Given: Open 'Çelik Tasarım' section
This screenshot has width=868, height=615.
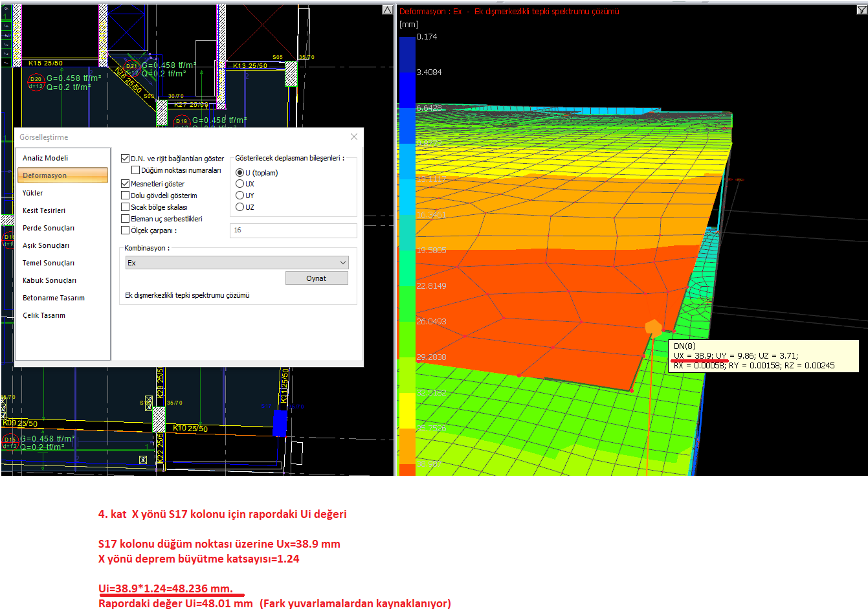Looking at the screenshot, I should tap(62, 315).
